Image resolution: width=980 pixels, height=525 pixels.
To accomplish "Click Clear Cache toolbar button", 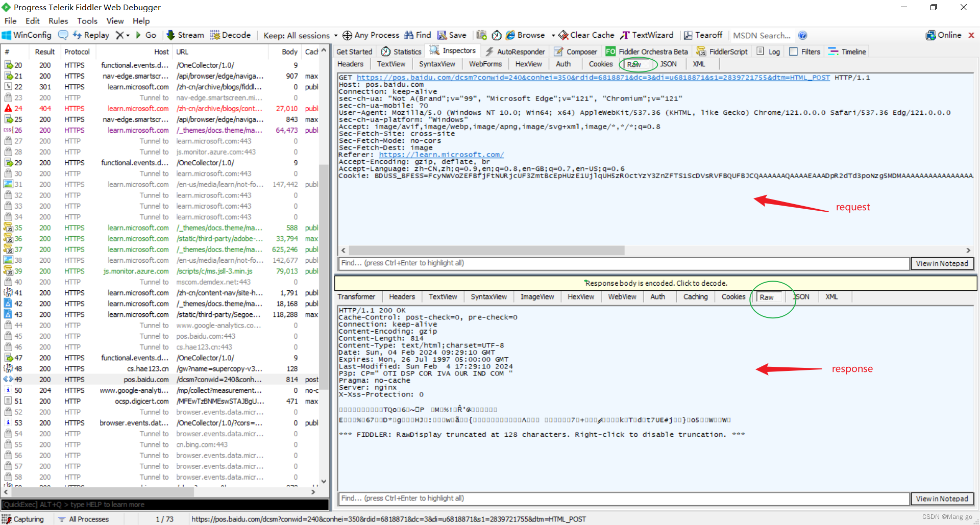I will pos(586,35).
